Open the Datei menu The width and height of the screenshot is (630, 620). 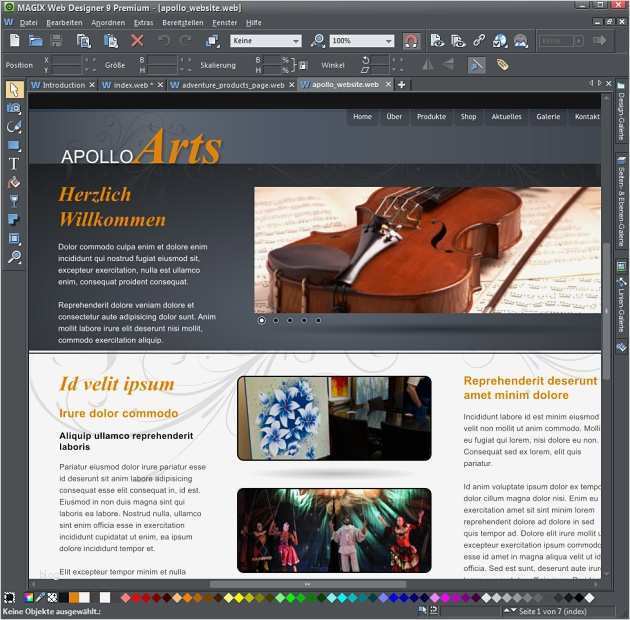pyautogui.click(x=28, y=23)
